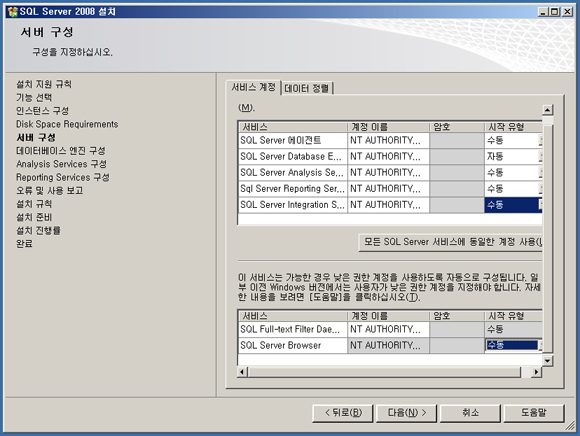Image resolution: width=580 pixels, height=436 pixels.
Task: Click password field for Database Engine row
Action: tap(457, 156)
